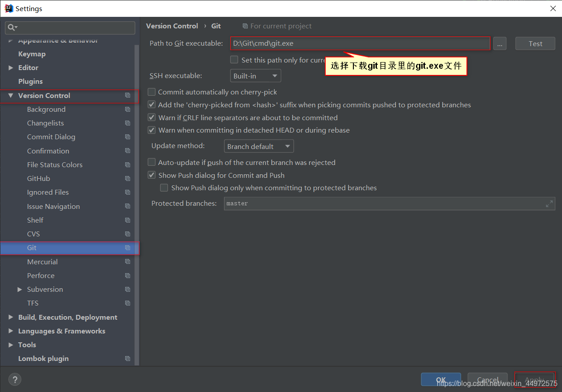Click the Apply button
562x392 pixels.
534,380
